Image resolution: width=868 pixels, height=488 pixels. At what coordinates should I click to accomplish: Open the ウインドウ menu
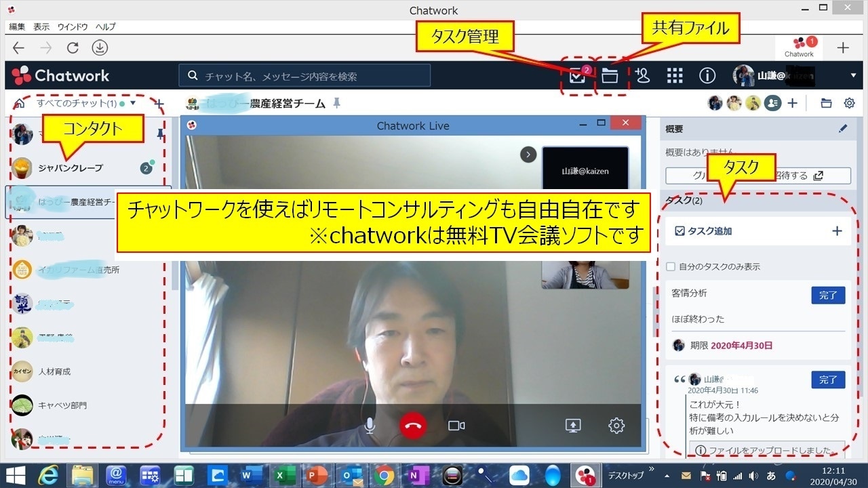pyautogui.click(x=73, y=27)
